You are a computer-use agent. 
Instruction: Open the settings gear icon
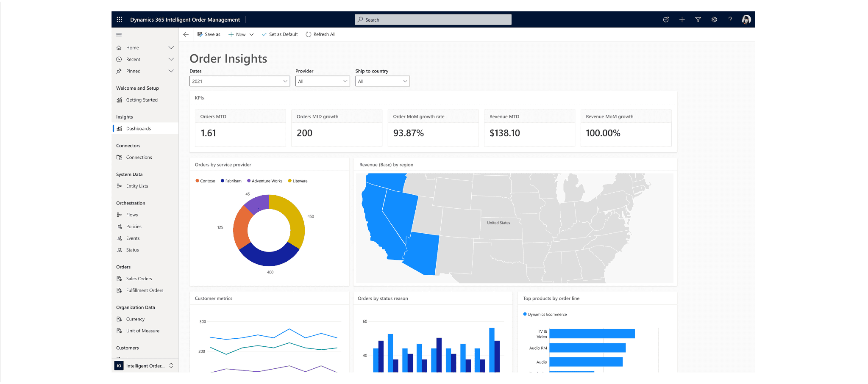[714, 19]
